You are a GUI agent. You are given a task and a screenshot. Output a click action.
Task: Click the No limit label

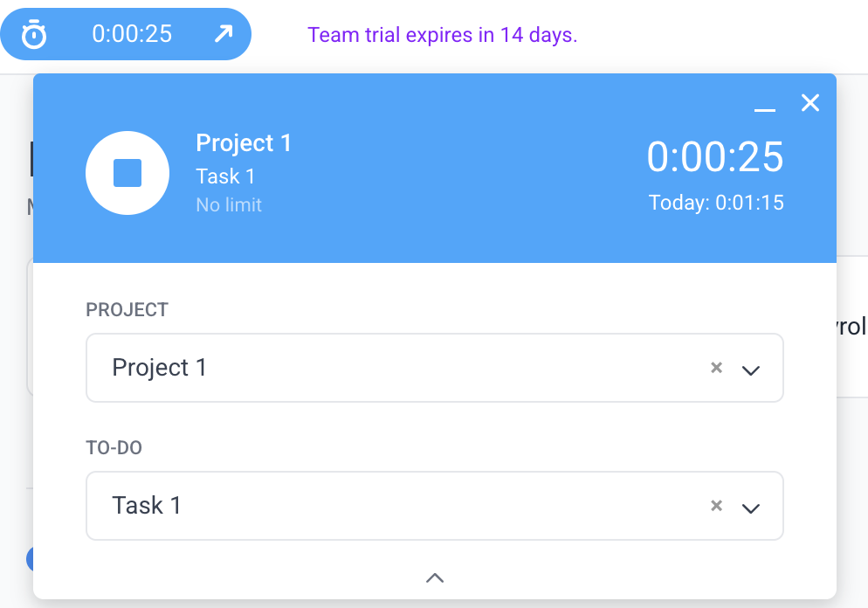(229, 205)
